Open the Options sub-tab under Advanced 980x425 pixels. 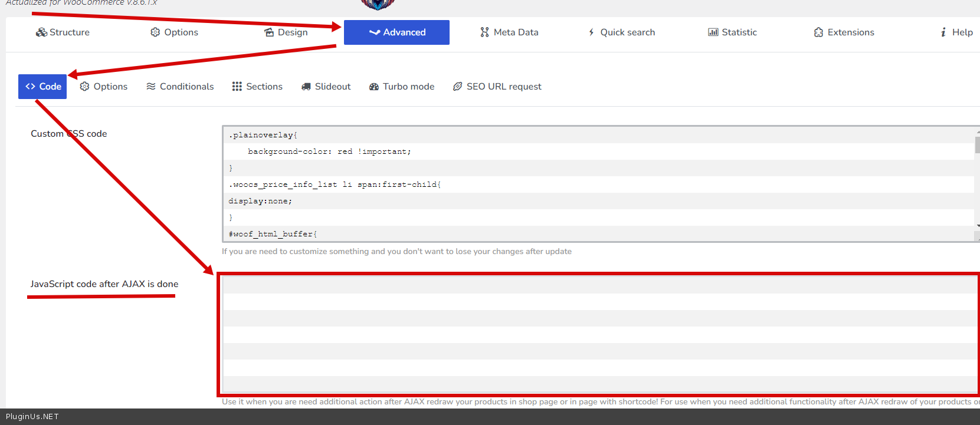coord(104,87)
